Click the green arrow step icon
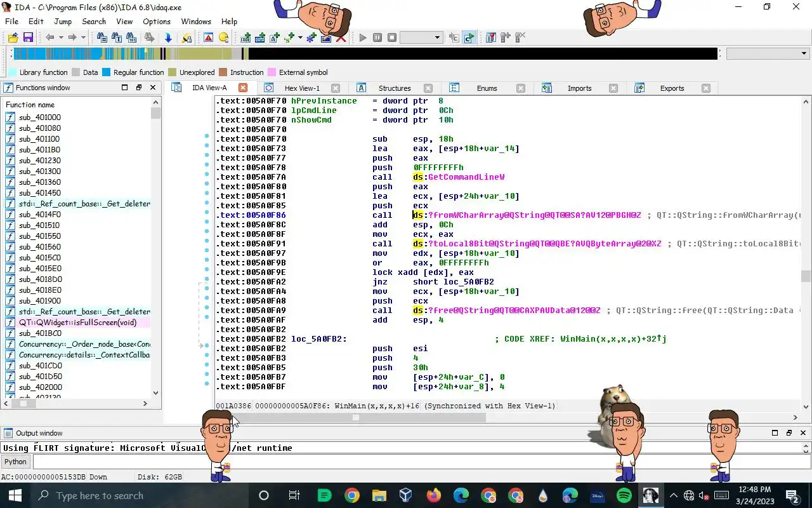This screenshot has width=812, height=508. pos(469,37)
